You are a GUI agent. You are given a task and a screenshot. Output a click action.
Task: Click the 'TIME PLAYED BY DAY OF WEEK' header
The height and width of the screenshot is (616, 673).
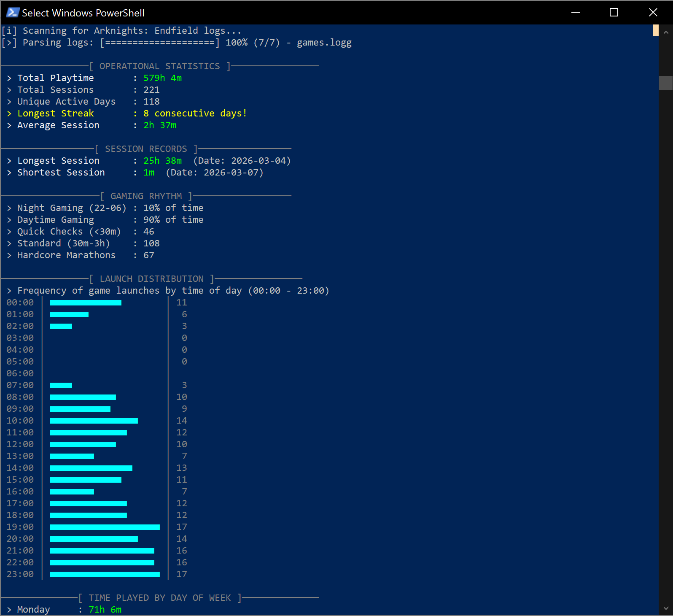pyautogui.click(x=160, y=598)
